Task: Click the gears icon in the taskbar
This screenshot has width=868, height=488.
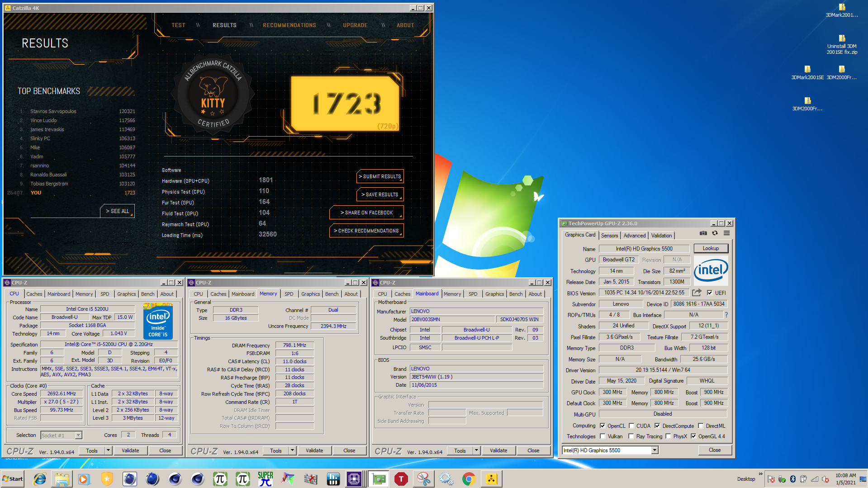Action: click(x=446, y=479)
